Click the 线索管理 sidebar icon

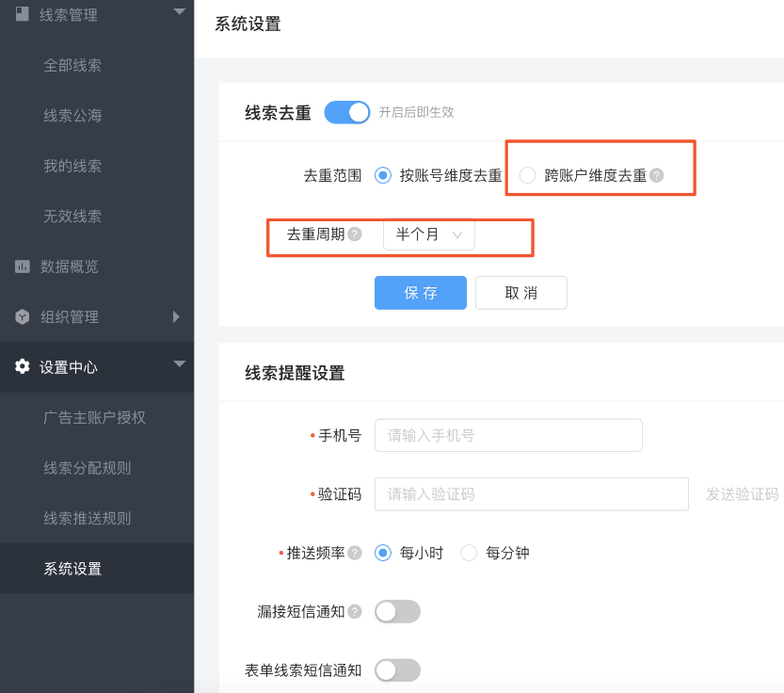pyautogui.click(x=22, y=14)
